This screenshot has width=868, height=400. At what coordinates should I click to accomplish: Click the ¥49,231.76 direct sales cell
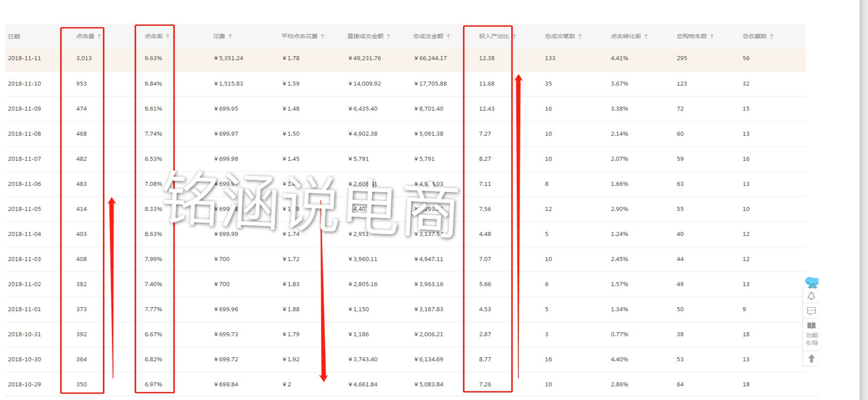coord(364,58)
